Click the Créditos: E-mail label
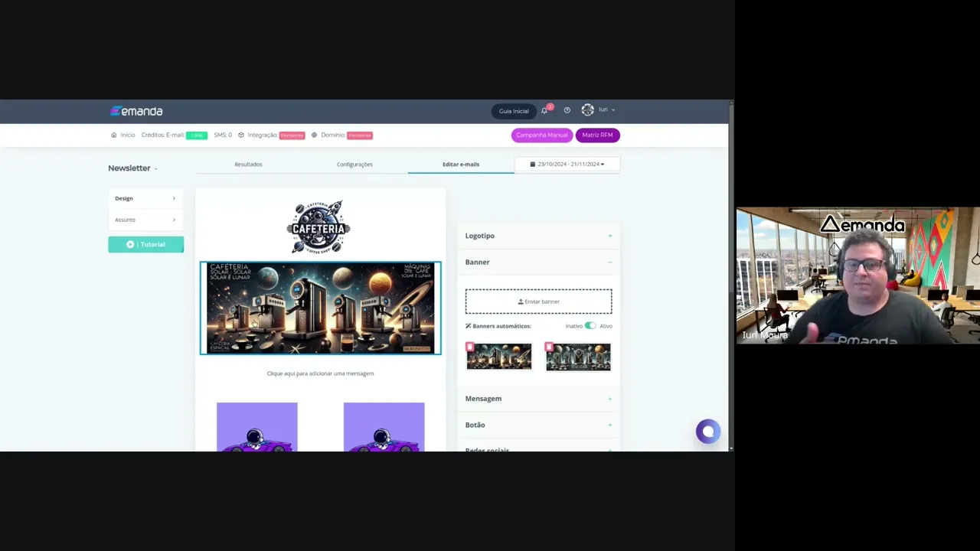Screen dimensions: 980x551 (162, 135)
